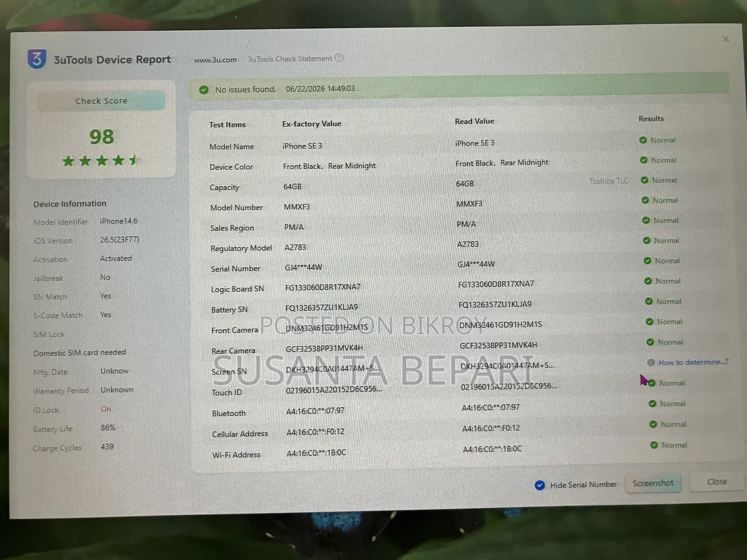747x560 pixels.
Task: Click the "Domestic SIM card needed" text
Action: tap(79, 353)
